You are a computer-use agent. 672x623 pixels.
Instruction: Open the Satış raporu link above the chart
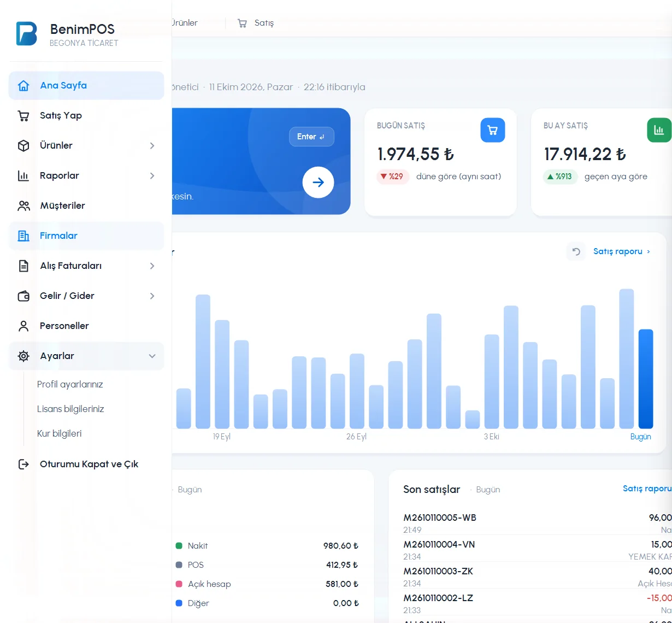coord(622,251)
